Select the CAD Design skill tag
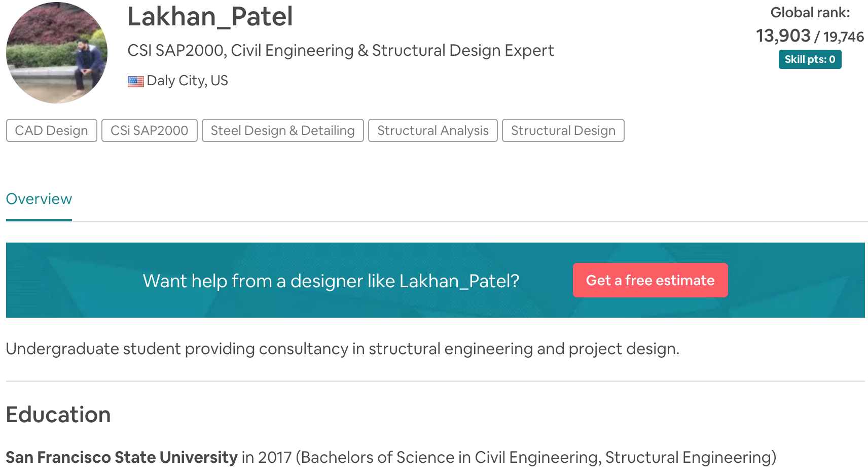This screenshot has width=868, height=475. coord(51,130)
